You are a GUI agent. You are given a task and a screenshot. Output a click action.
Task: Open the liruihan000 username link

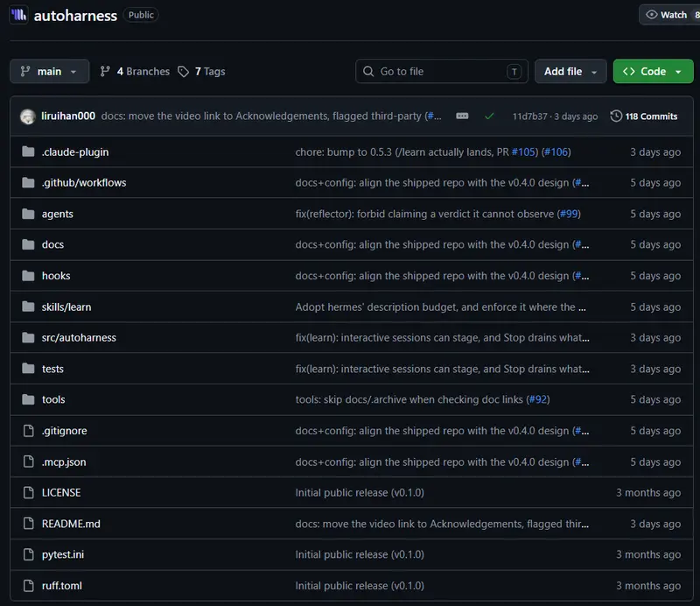click(68, 116)
